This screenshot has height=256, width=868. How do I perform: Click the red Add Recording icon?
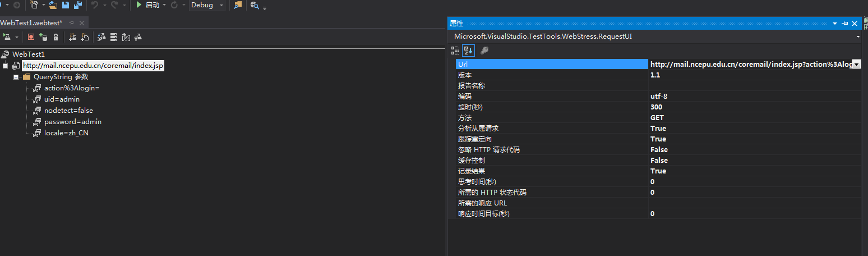point(31,36)
